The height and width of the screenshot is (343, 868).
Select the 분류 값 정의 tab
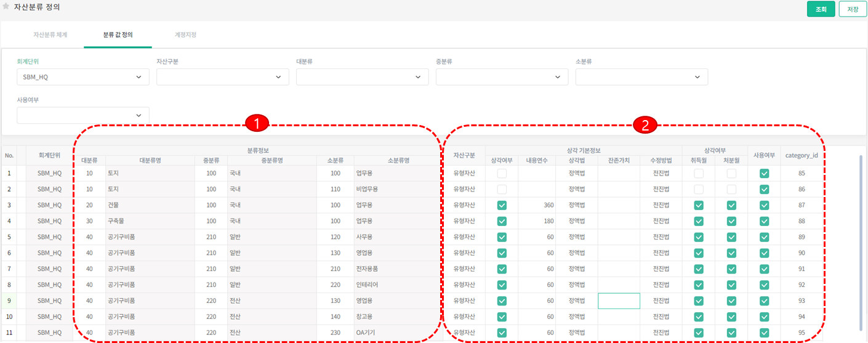tap(118, 35)
